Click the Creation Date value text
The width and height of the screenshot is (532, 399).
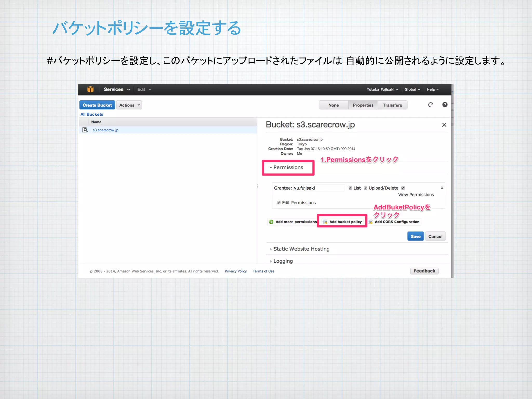click(326, 149)
